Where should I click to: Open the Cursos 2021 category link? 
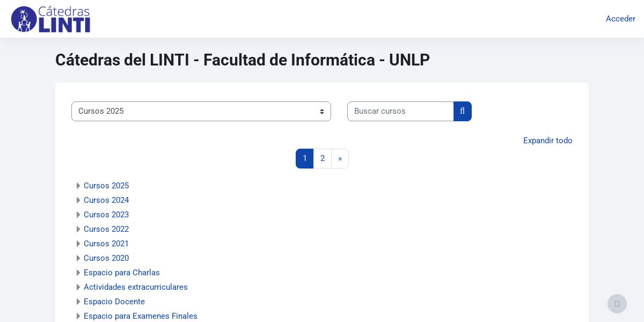pos(106,244)
